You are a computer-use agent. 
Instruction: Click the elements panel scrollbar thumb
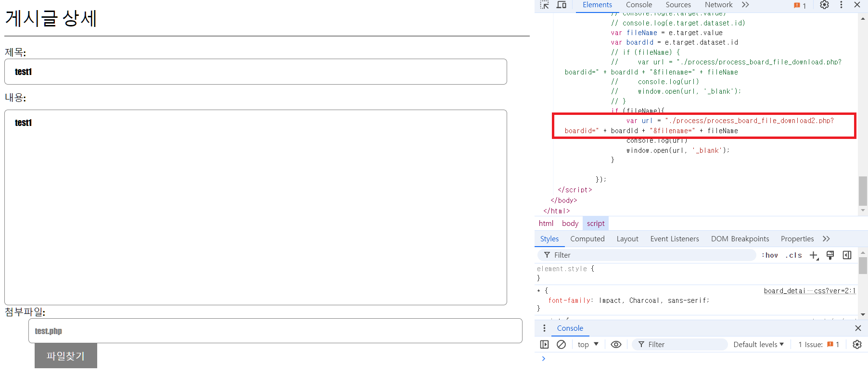point(863,191)
